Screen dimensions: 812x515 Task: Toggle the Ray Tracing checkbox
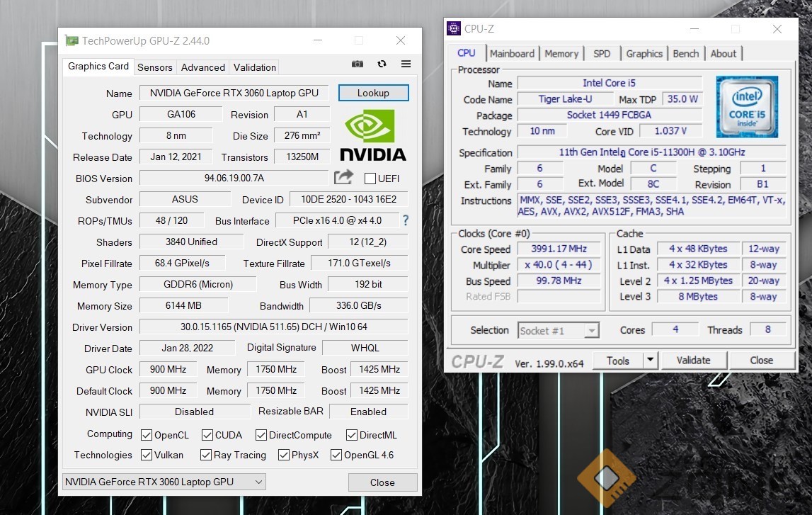pyautogui.click(x=205, y=455)
